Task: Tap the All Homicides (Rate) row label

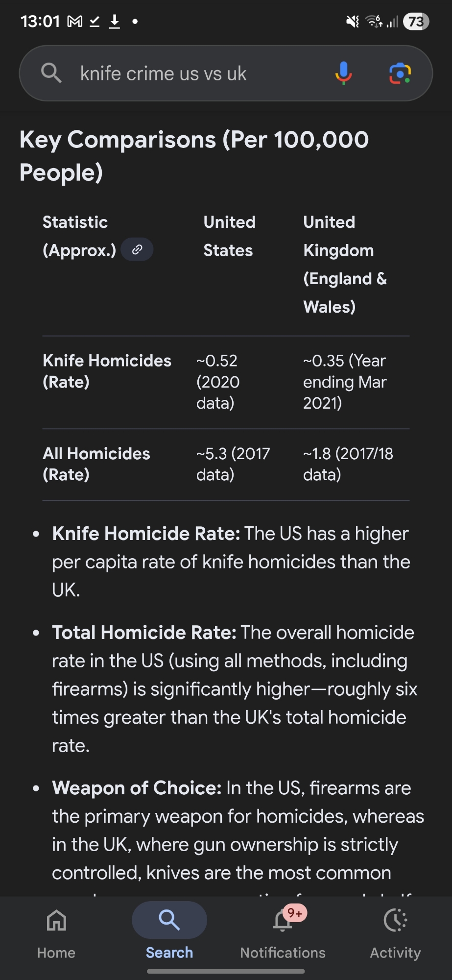Action: [x=96, y=464]
